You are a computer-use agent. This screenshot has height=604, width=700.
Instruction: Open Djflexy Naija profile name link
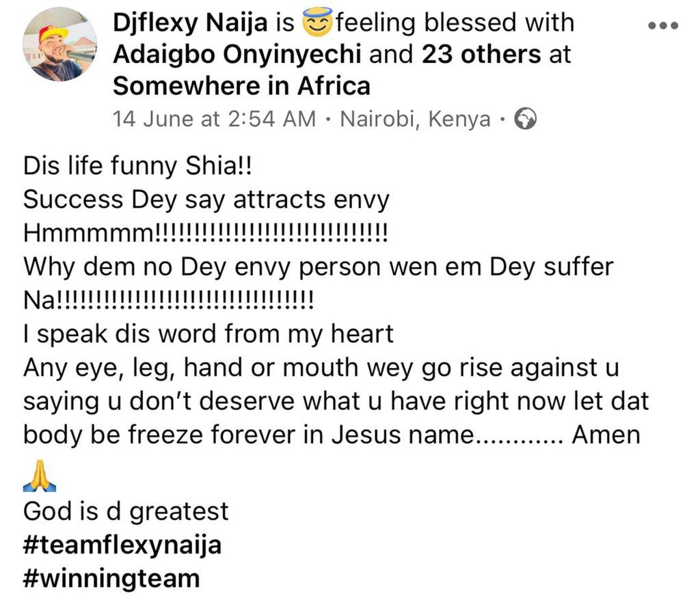pos(190,23)
